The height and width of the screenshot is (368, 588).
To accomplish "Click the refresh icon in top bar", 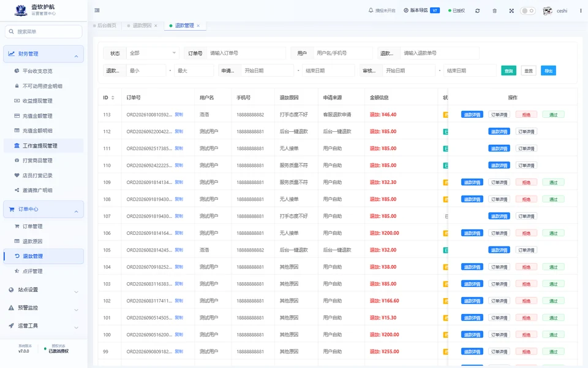I will (x=477, y=11).
